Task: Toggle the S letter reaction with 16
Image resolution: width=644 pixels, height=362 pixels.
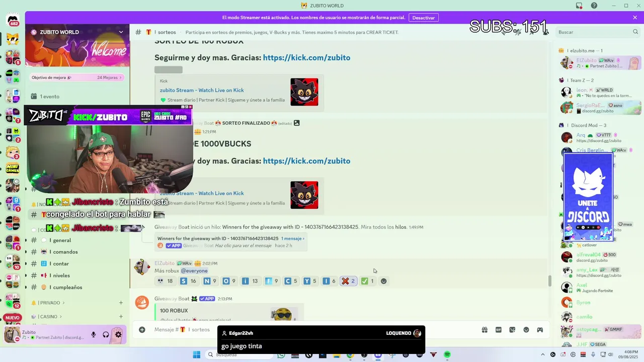Action: 188,281
